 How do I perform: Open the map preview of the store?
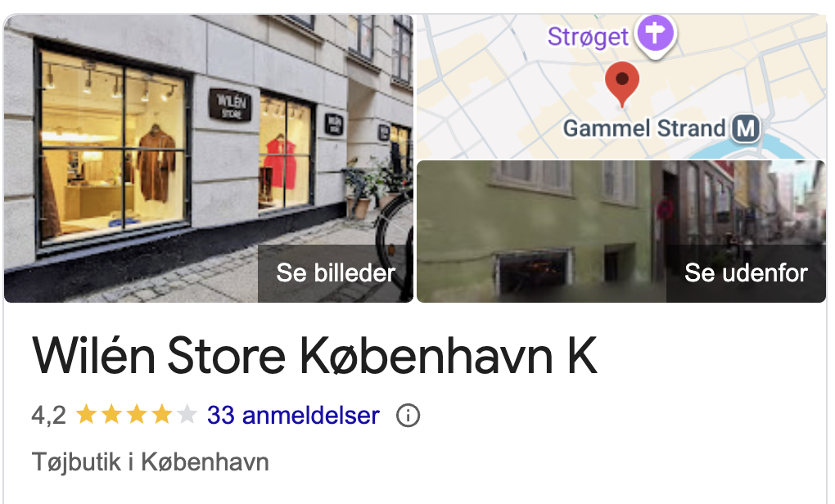(621, 87)
